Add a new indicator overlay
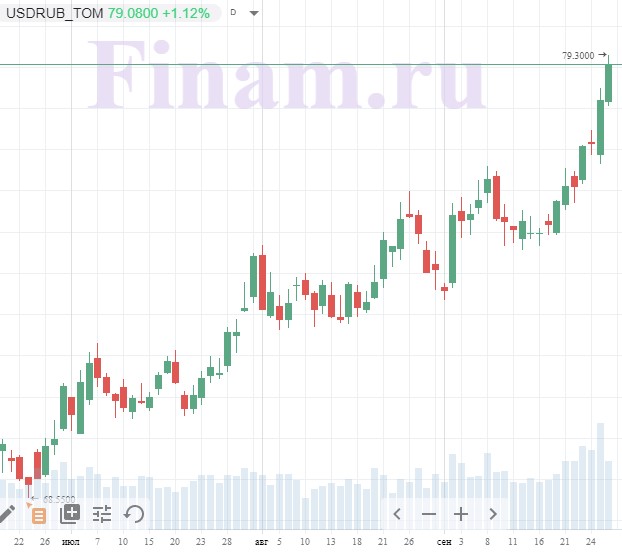The height and width of the screenshot is (556, 622). click(70, 514)
